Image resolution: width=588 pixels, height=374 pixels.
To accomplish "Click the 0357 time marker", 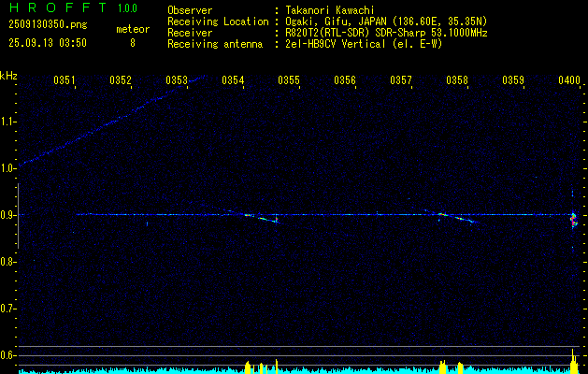I will click(x=401, y=79).
